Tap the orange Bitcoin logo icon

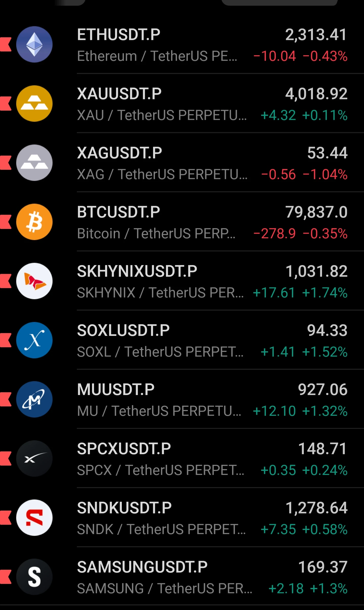pyautogui.click(x=34, y=222)
